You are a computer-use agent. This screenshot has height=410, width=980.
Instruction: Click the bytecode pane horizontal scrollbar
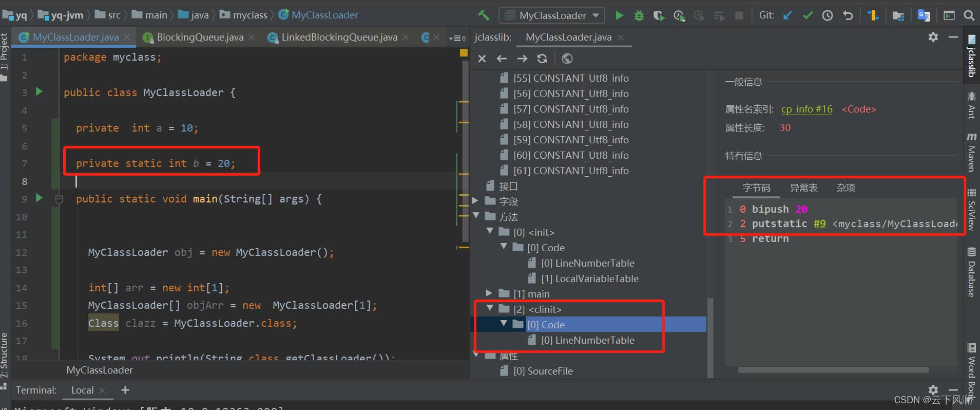point(833,370)
